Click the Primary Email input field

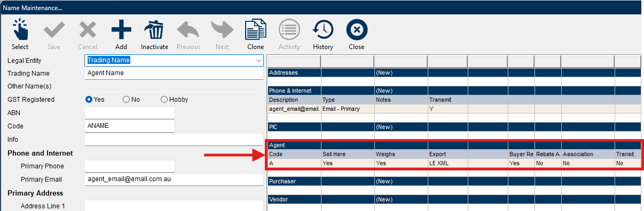tap(174, 180)
